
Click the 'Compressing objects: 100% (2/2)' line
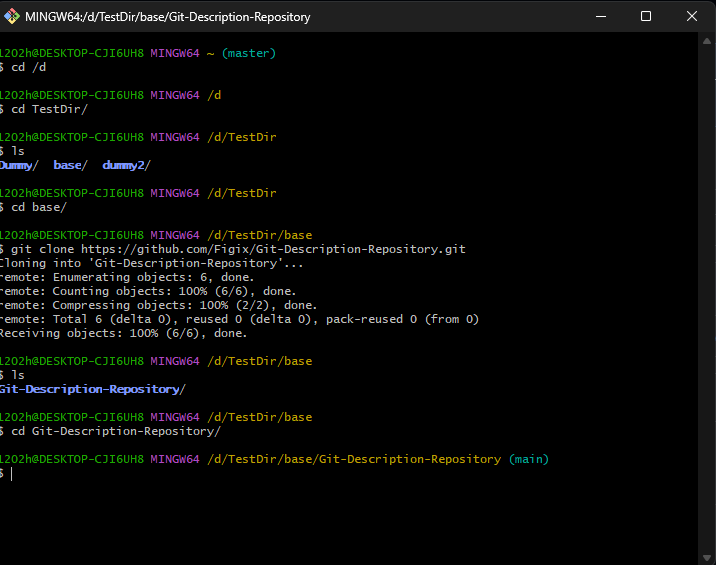(x=158, y=305)
